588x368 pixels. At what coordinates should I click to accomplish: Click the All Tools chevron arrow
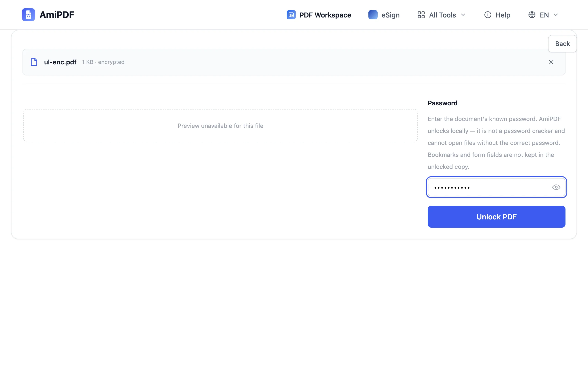pos(463,15)
